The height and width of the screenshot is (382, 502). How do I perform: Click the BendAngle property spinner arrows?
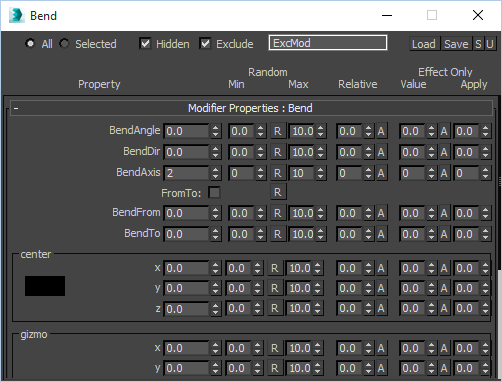pyautogui.click(x=216, y=131)
